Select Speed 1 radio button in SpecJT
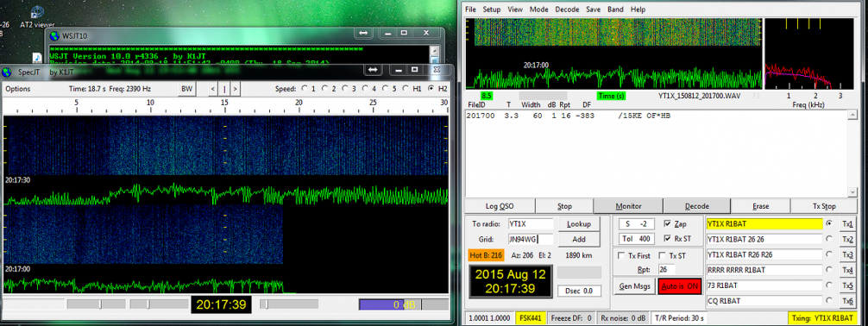The height and width of the screenshot is (326, 868). point(304,89)
